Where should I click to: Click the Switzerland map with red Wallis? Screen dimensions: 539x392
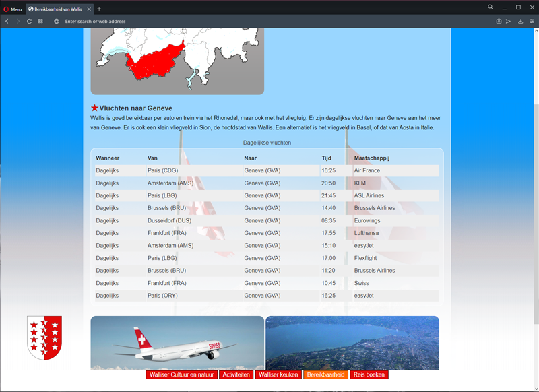177,61
